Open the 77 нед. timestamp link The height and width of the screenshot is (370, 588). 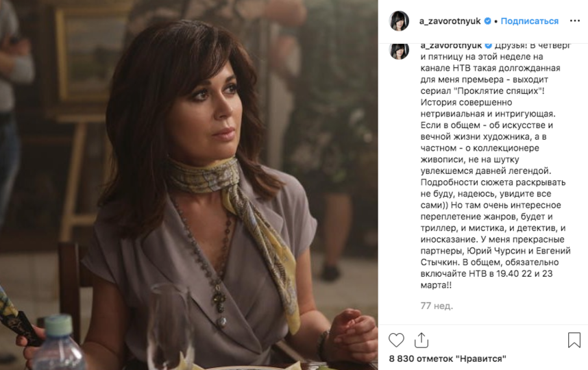click(437, 306)
